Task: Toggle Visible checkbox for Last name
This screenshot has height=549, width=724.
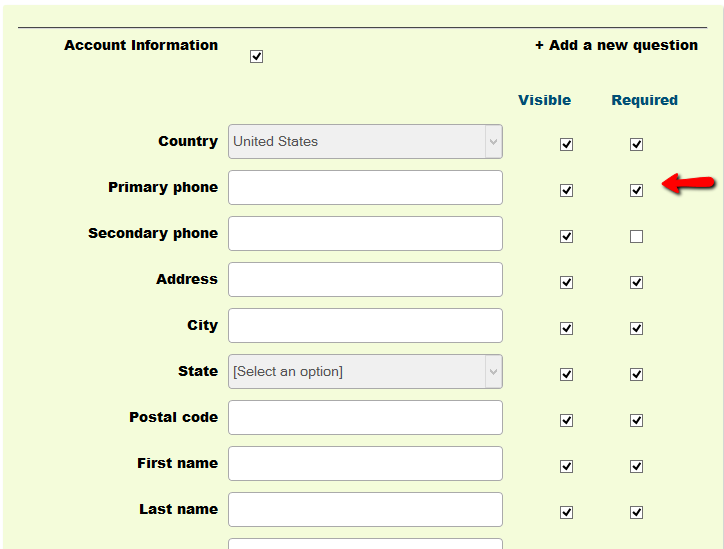Action: 566,512
